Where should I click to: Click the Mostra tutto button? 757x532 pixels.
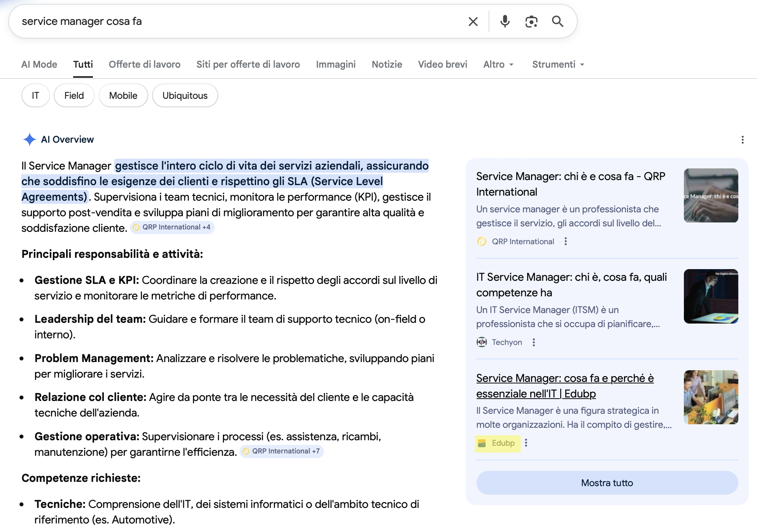click(x=607, y=483)
